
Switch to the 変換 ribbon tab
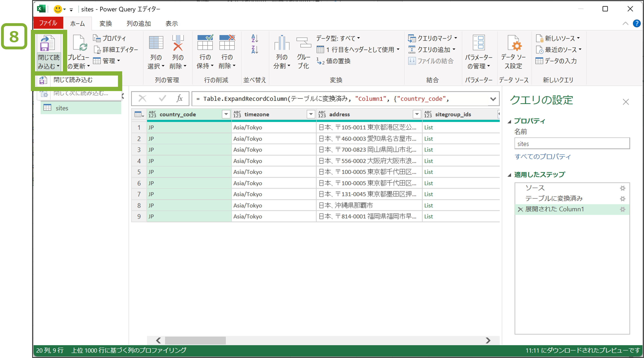(x=106, y=23)
